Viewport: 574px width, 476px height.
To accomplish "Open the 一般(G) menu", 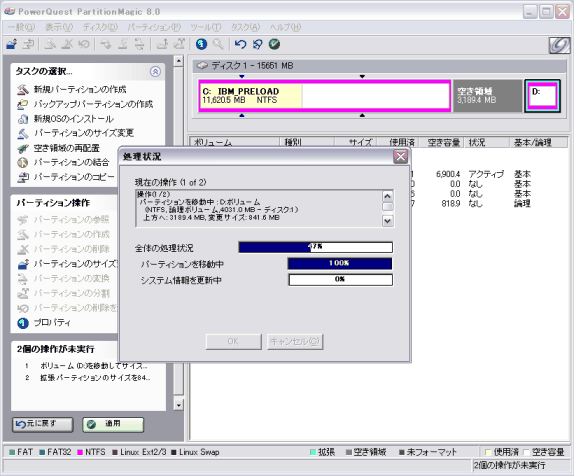I will pos(21,27).
